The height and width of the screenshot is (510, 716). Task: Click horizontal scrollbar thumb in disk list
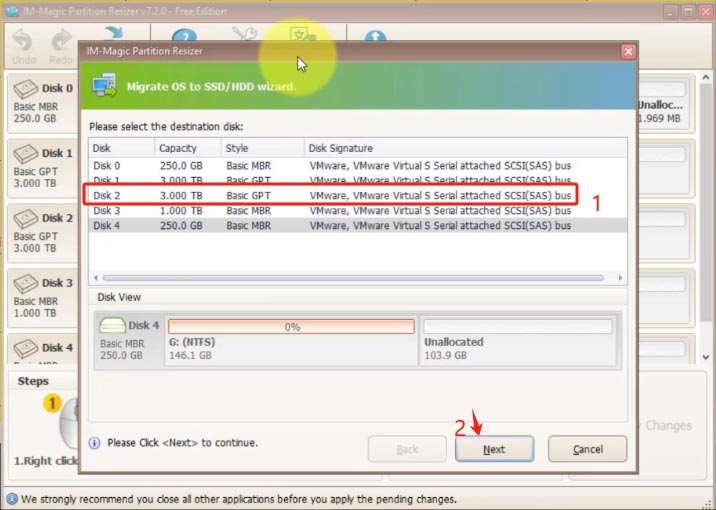click(x=353, y=278)
